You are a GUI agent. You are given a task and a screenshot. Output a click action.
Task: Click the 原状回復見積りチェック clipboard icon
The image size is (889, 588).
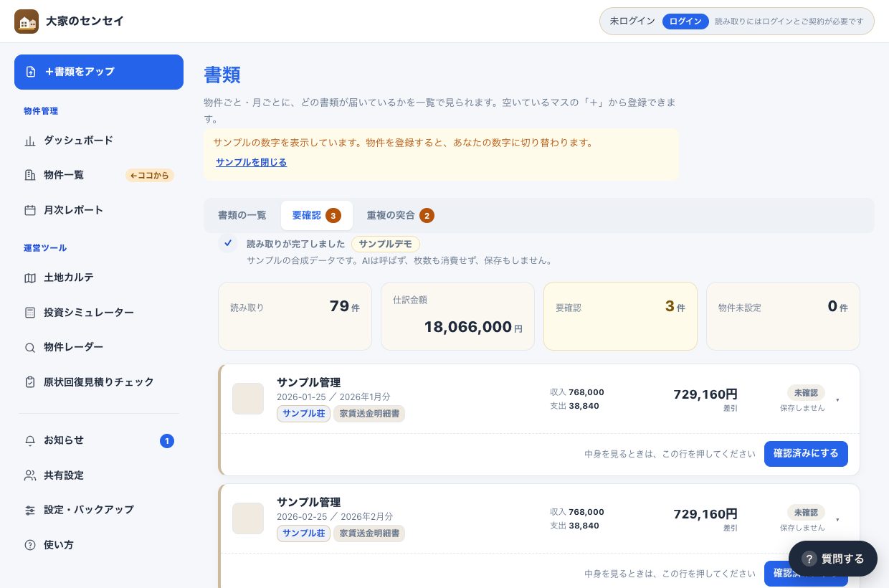30,382
